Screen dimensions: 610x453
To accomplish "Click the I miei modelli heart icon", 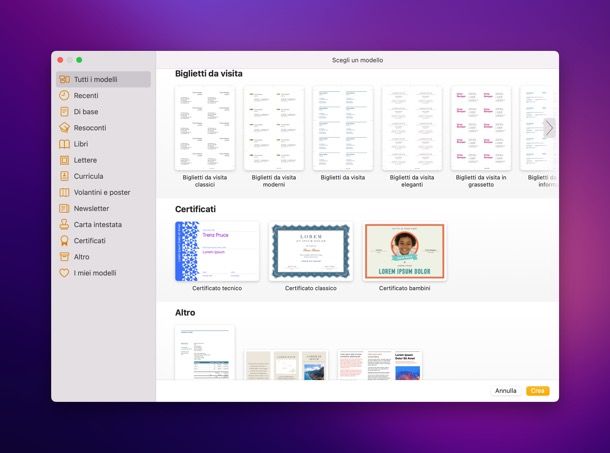I will [x=64, y=273].
